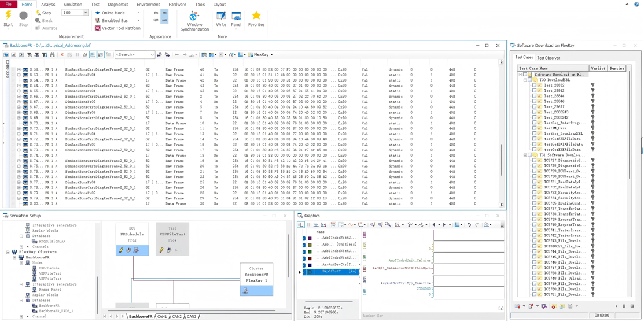Toggle hex number display
Screen dimensions: 644x322
click(x=165, y=13)
